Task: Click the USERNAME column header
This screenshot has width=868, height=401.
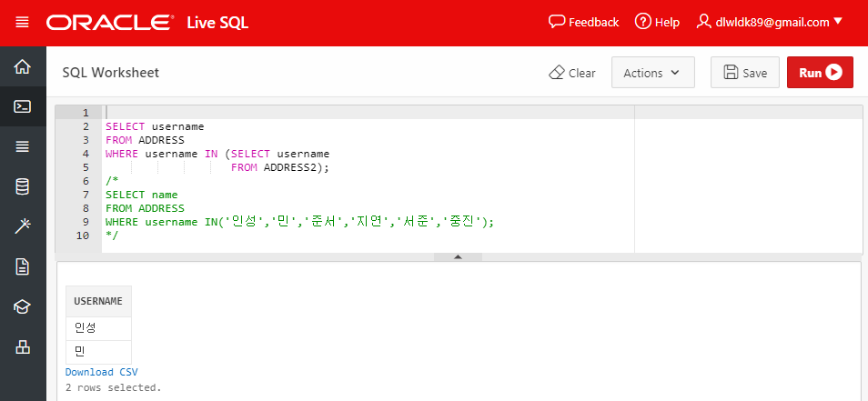Action: [98, 302]
